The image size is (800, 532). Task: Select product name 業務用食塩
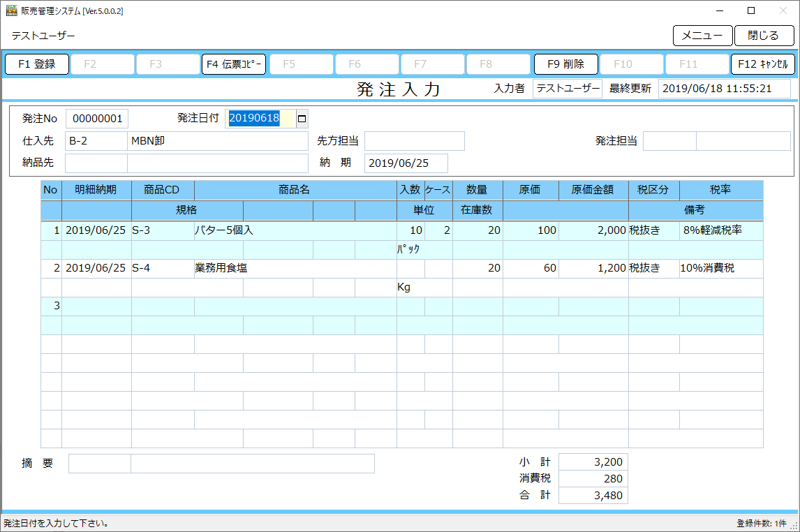click(x=295, y=268)
